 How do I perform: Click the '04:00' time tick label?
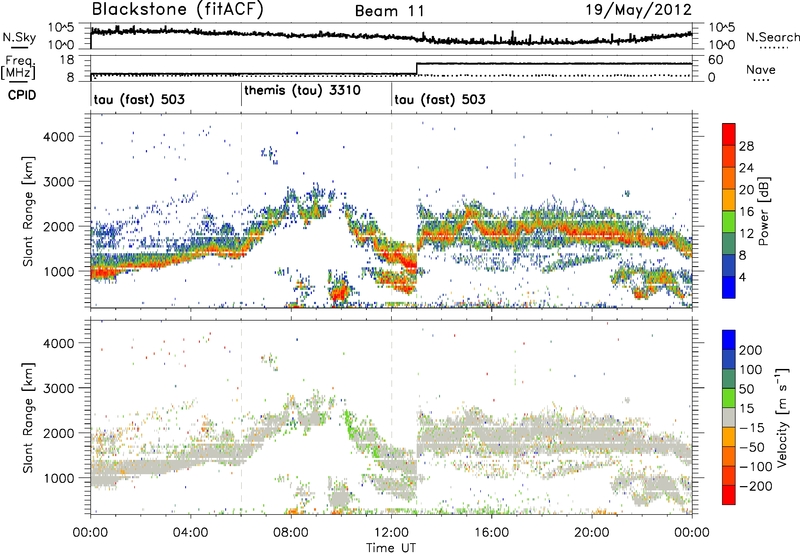point(190,533)
